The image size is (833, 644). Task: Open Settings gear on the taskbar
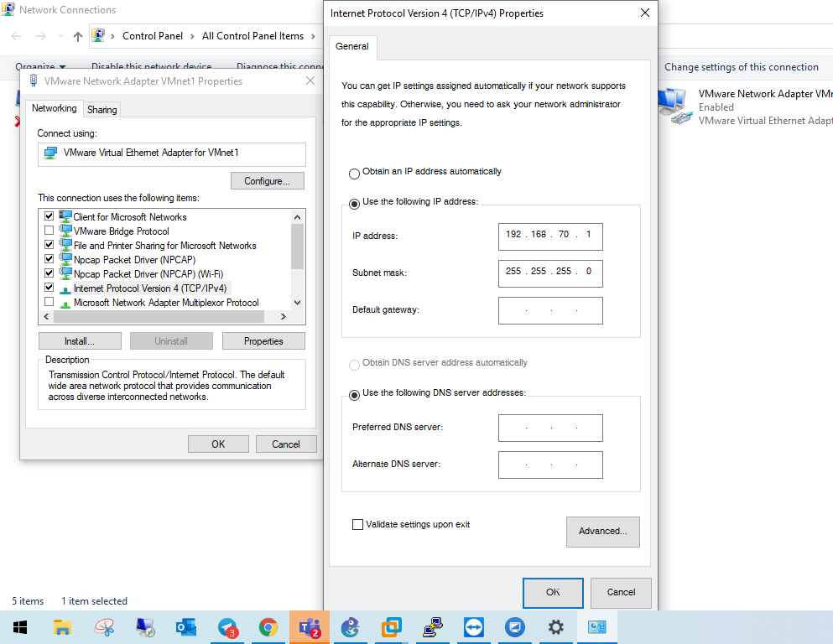click(x=555, y=627)
